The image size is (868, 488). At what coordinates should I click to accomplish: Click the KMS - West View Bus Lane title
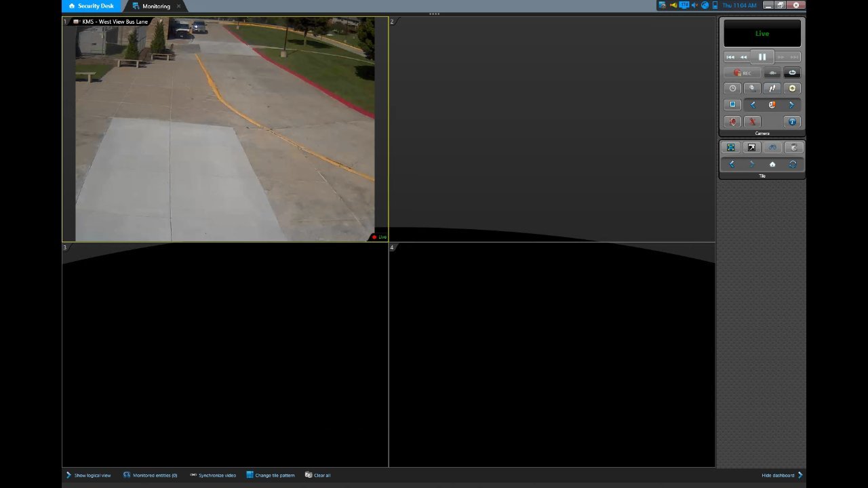pos(115,22)
